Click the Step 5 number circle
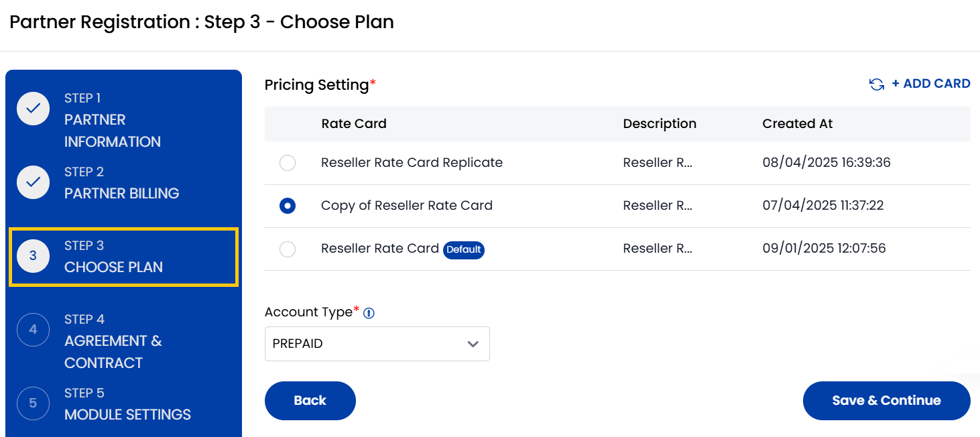Viewport: 980px width, 437px height. [x=33, y=403]
